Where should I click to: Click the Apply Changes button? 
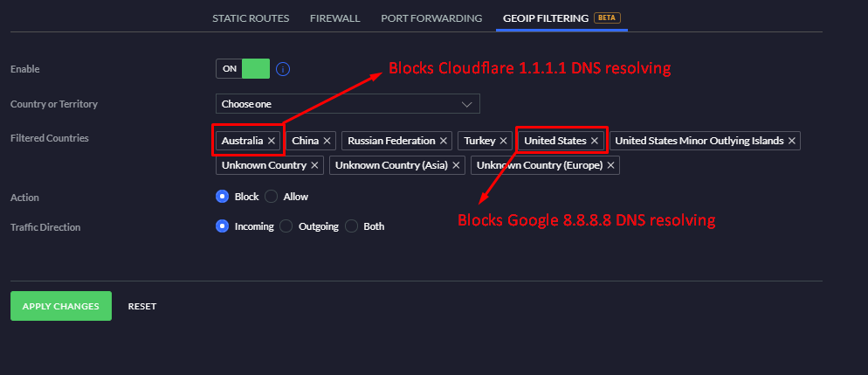[x=61, y=306]
